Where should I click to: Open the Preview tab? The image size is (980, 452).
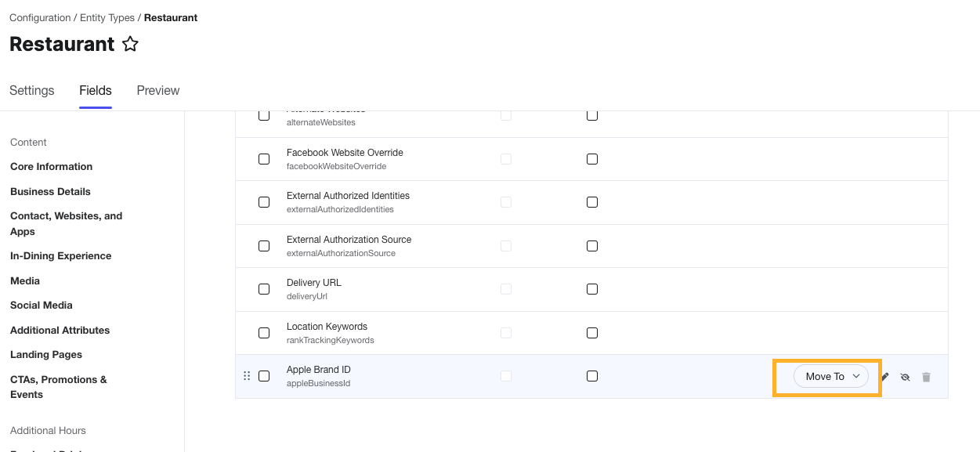pos(158,91)
